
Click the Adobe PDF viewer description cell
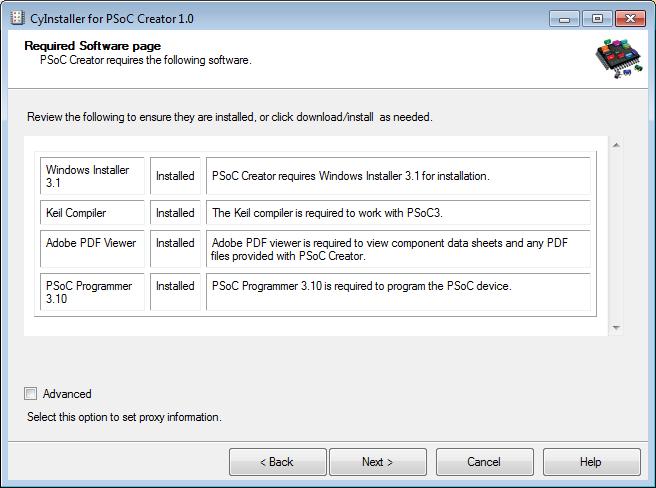398,249
